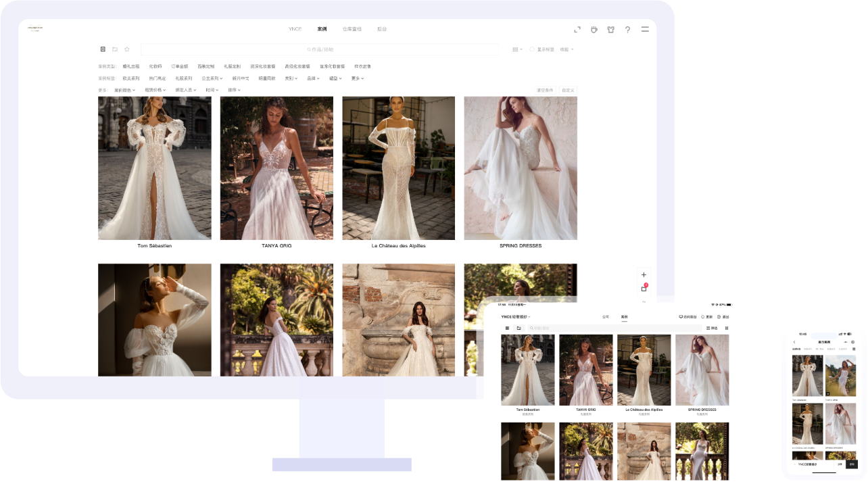This screenshot has height=488, width=868.
Task: Toggle grid view icon on tablet toolbar
Action: tap(507, 328)
